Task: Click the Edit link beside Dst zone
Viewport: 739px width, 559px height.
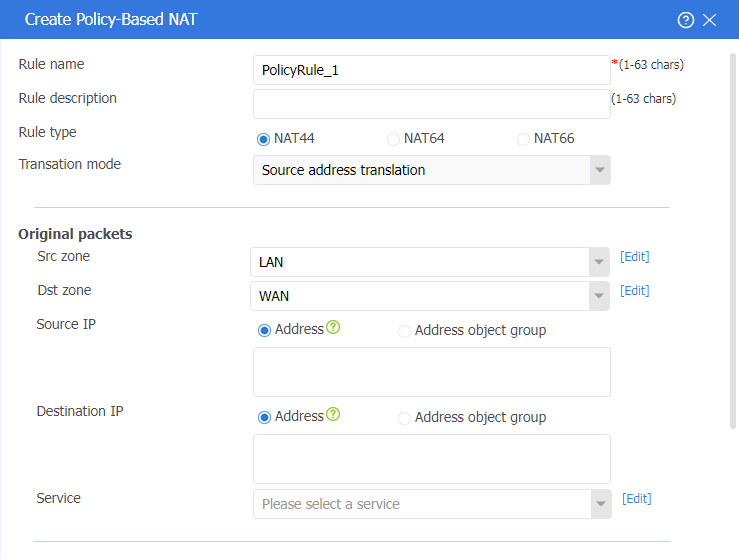Action: pyautogui.click(x=634, y=290)
